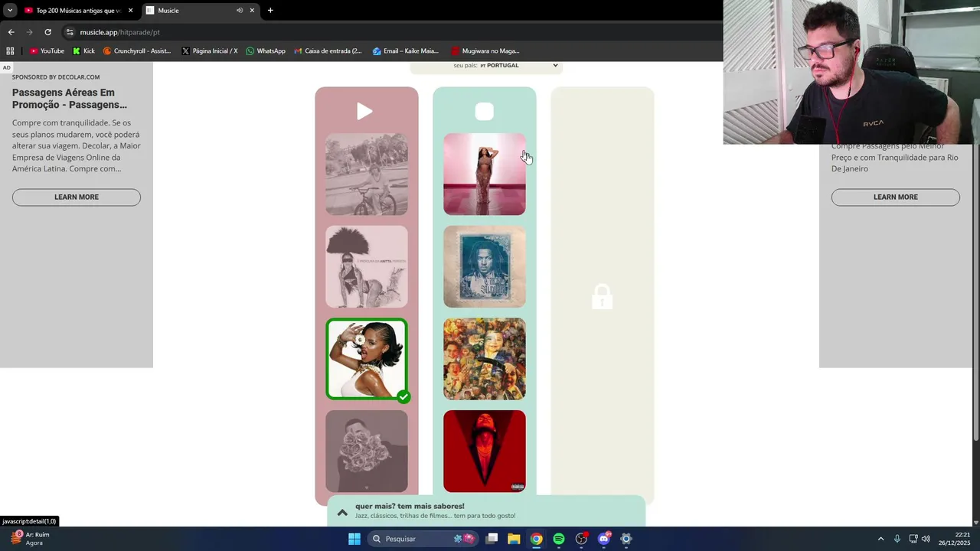
Task: Reload the Musicle page
Action: pos(47,32)
